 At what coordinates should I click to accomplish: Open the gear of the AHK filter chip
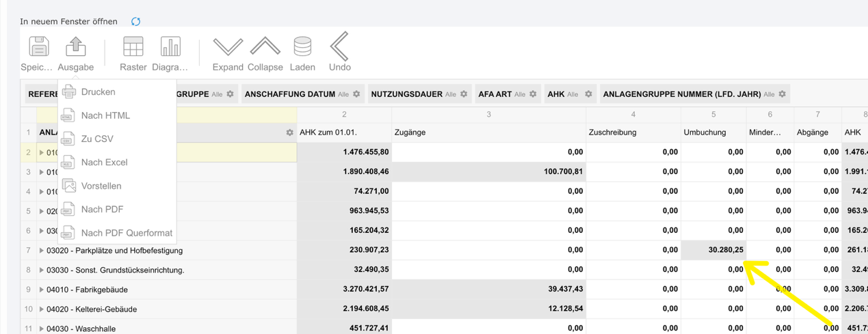point(589,94)
